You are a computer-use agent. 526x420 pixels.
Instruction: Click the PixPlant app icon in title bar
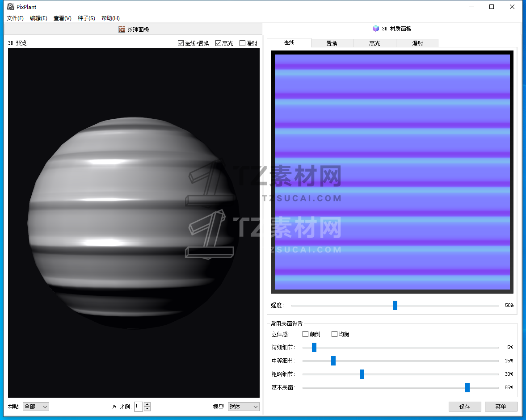(11, 7)
